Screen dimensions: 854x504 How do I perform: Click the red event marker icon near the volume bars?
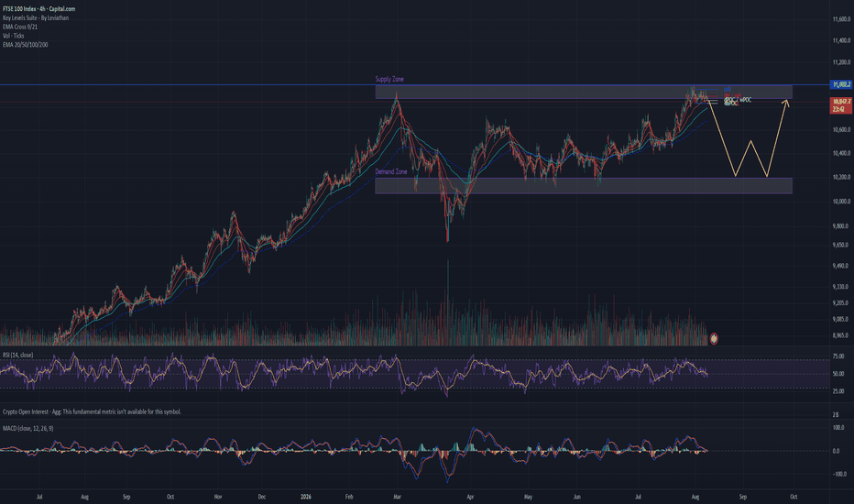click(714, 339)
